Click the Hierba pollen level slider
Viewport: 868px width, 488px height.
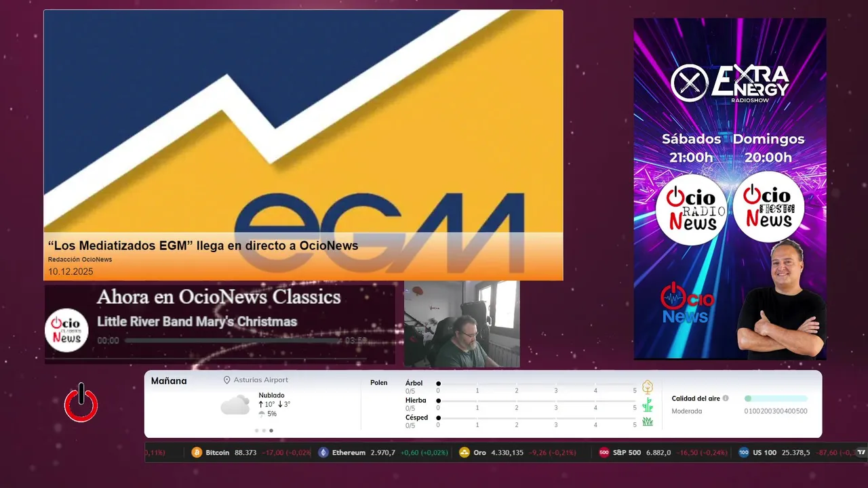tap(537, 401)
